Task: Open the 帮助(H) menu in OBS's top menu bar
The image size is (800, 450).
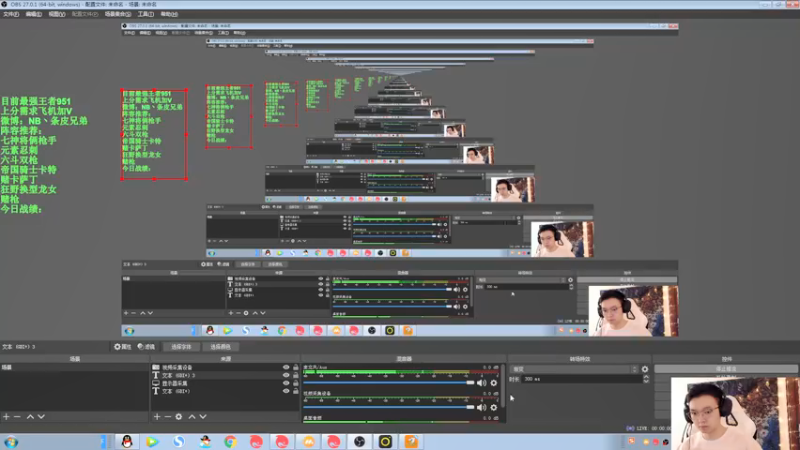Action: coord(169,14)
